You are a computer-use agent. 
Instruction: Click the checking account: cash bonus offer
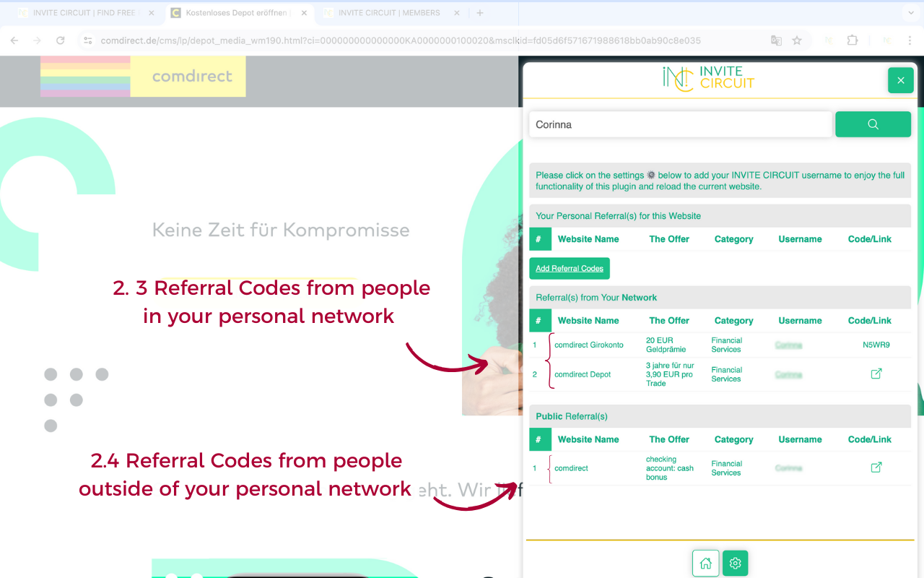click(670, 467)
